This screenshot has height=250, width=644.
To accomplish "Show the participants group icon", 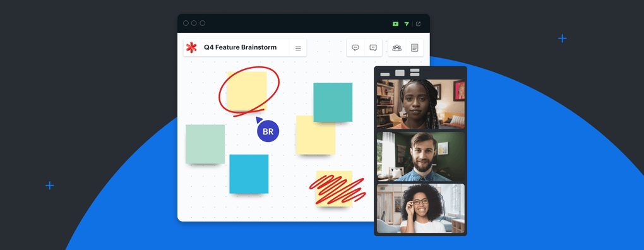I will pyautogui.click(x=397, y=47).
